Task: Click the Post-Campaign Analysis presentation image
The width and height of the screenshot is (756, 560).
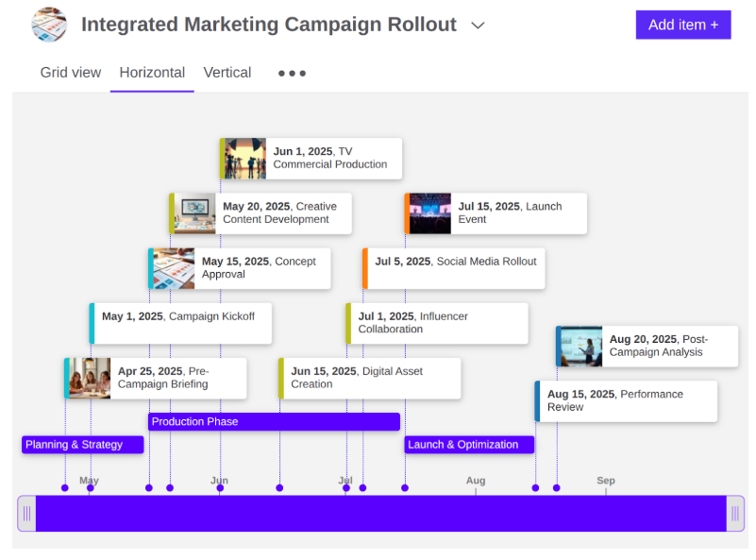Action: (579, 345)
